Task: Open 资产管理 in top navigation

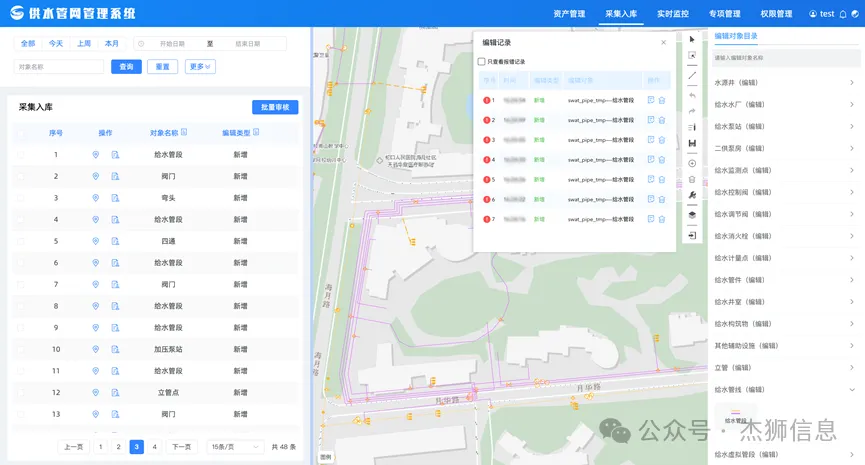Action: (x=569, y=14)
